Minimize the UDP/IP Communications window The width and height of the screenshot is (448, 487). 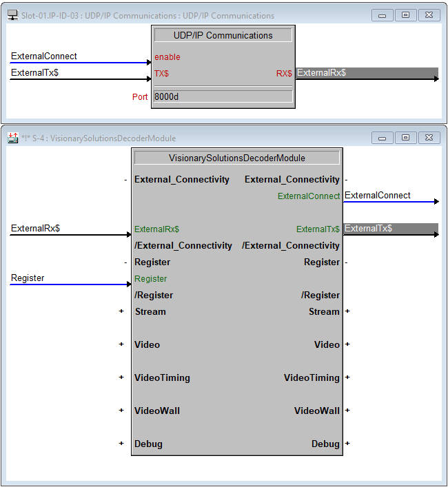point(383,15)
